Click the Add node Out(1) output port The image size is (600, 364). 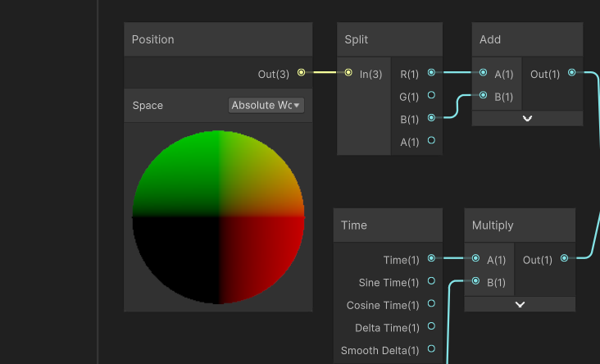571,73
